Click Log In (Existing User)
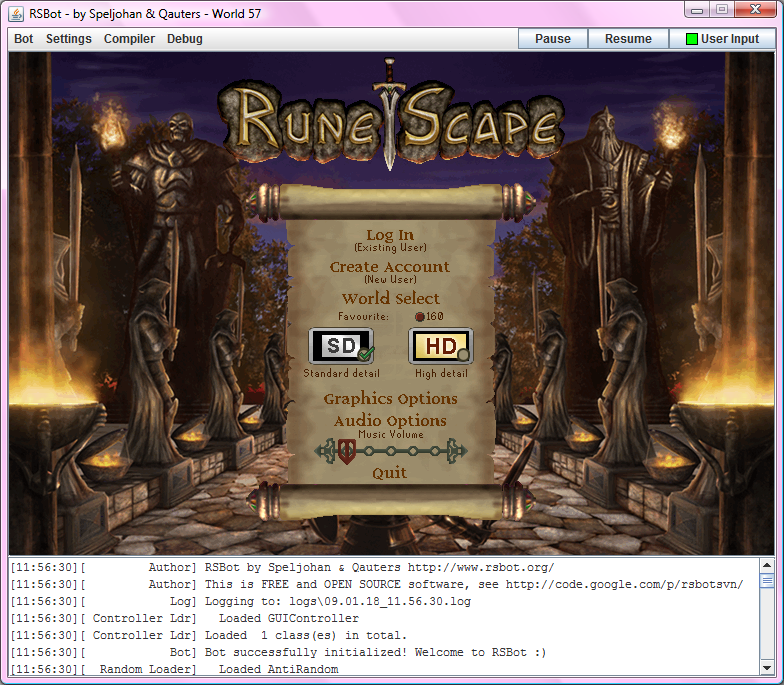The height and width of the screenshot is (685, 784). (x=390, y=240)
